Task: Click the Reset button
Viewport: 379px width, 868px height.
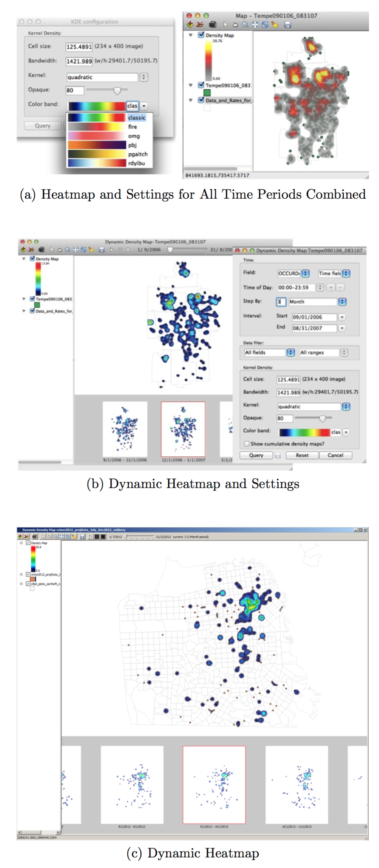Action: click(302, 455)
